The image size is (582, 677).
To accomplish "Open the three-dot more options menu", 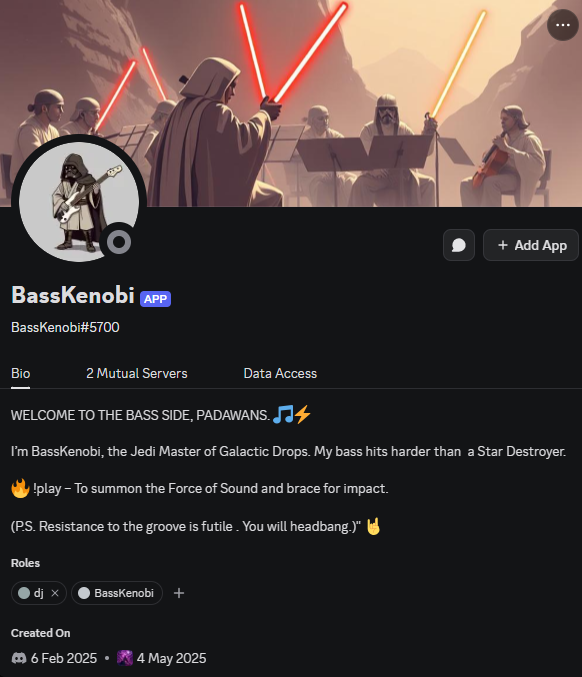I will [563, 25].
